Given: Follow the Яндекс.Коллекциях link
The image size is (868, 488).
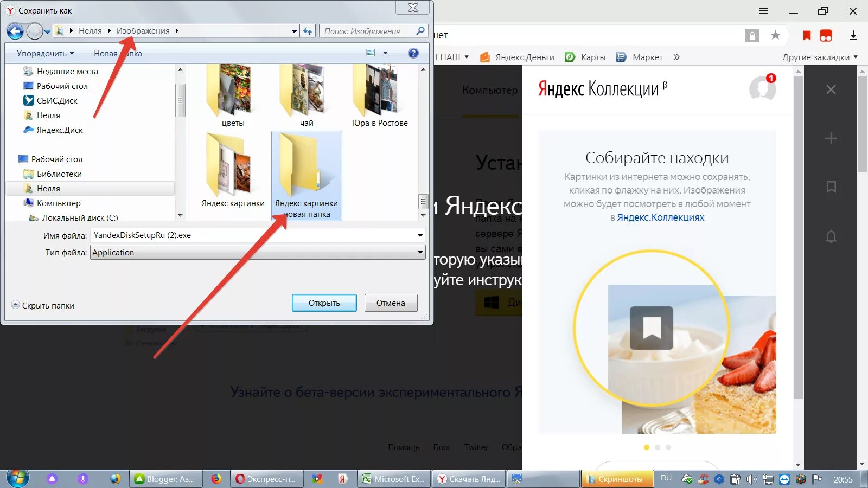Looking at the screenshot, I should [660, 217].
